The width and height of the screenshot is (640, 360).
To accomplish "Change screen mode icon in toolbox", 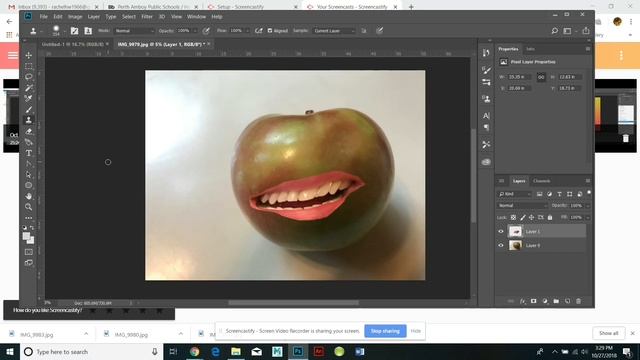I will (29, 262).
